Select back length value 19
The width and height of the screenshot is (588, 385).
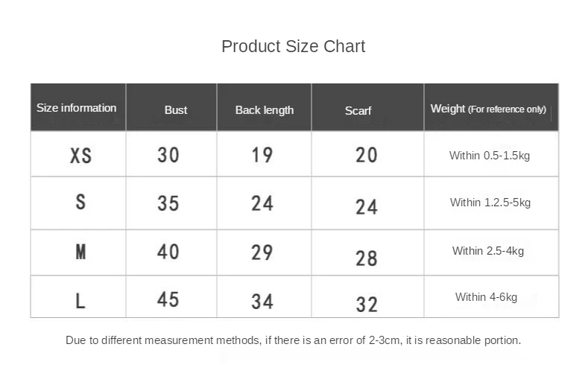(x=262, y=155)
